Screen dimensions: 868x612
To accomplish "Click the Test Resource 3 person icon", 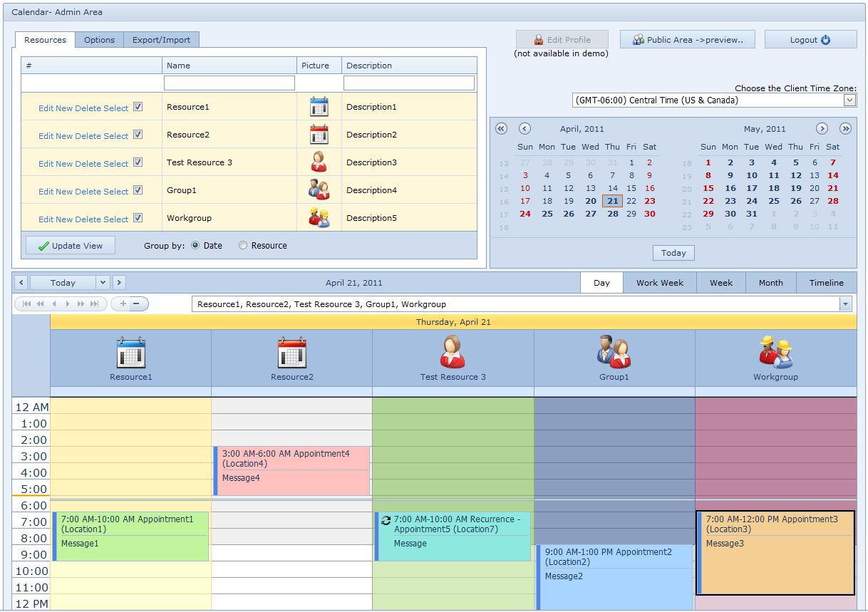I will point(319,162).
